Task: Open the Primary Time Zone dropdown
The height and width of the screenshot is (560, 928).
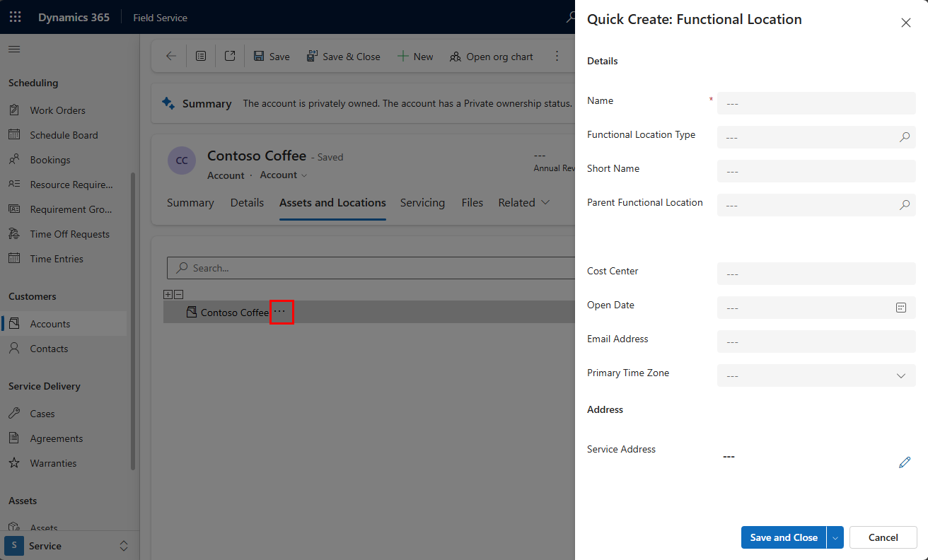Action: pos(900,375)
